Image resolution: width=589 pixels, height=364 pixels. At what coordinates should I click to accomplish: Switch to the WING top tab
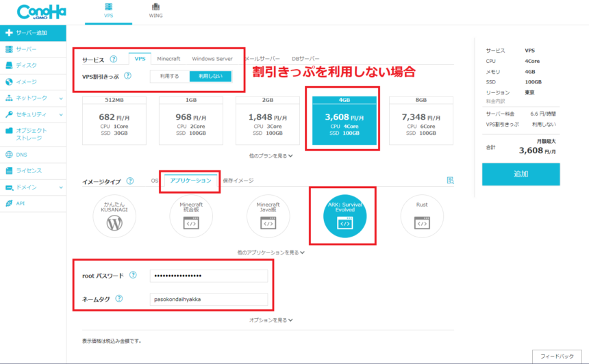point(155,12)
